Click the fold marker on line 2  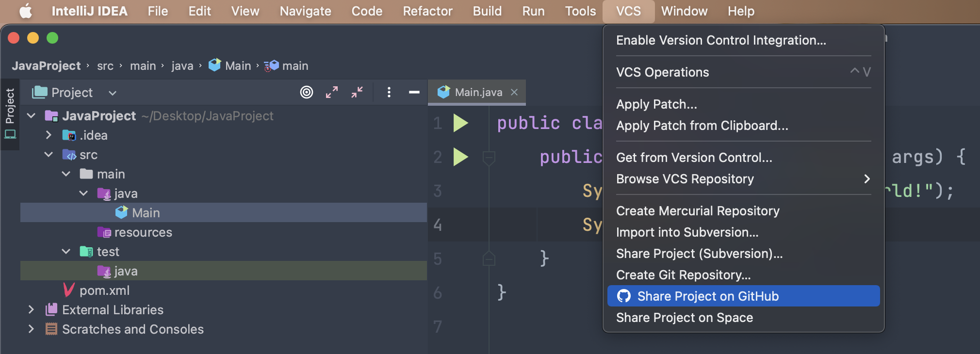(x=489, y=158)
